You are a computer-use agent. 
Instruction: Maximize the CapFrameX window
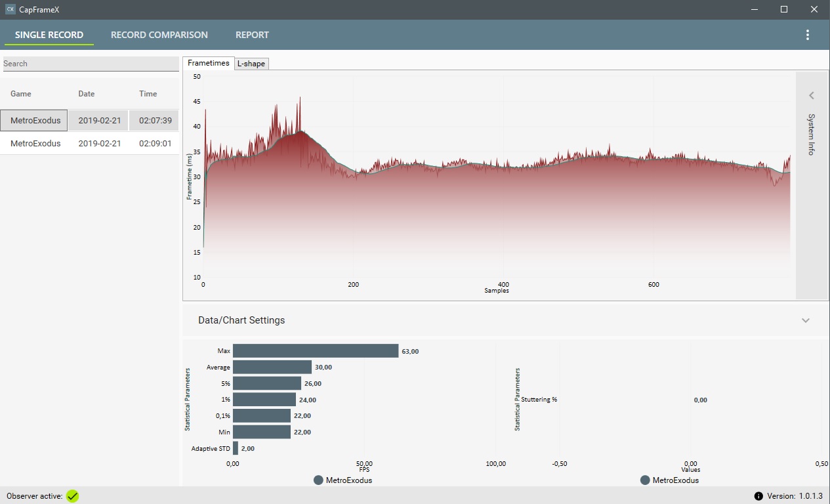click(784, 9)
